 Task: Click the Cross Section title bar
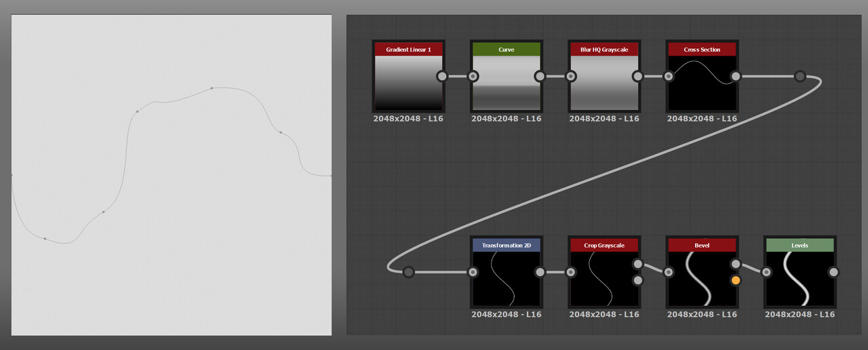[702, 50]
